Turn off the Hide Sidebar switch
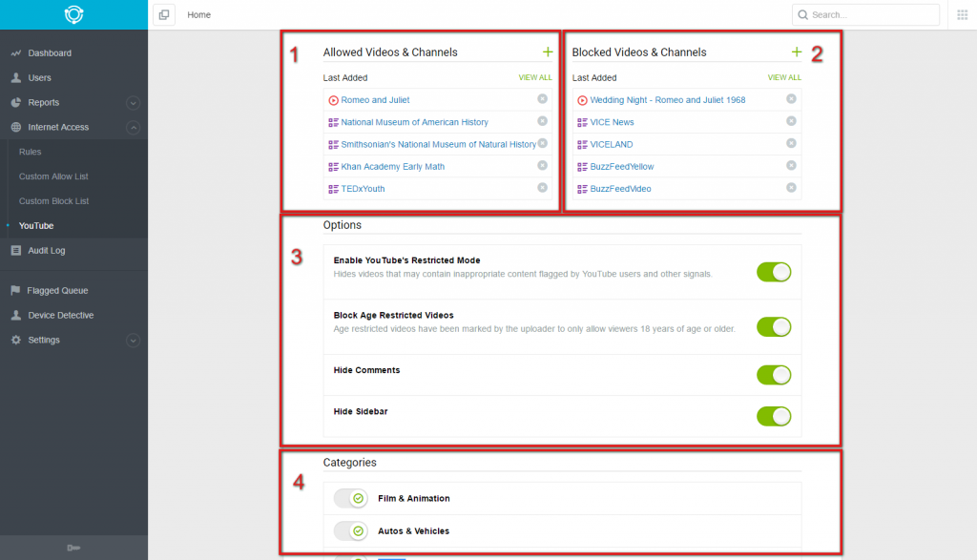This screenshot has width=977, height=560. coord(774,416)
